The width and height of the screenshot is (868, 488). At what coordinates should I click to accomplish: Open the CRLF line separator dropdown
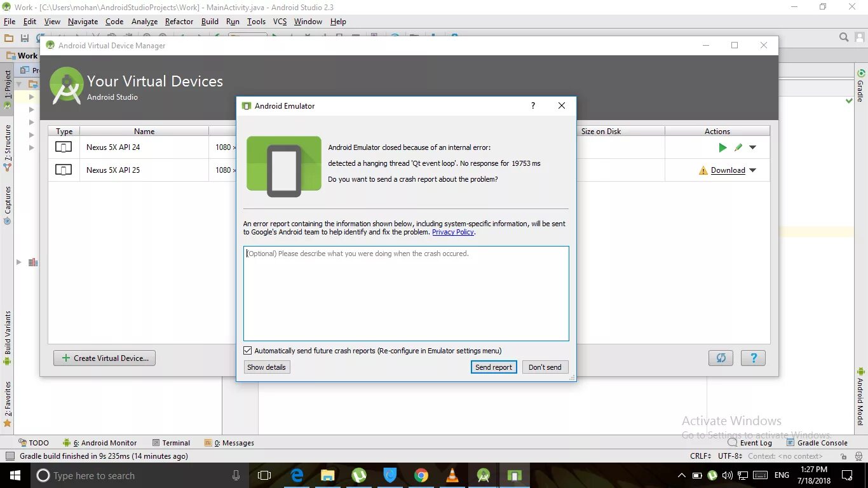pyautogui.click(x=701, y=456)
